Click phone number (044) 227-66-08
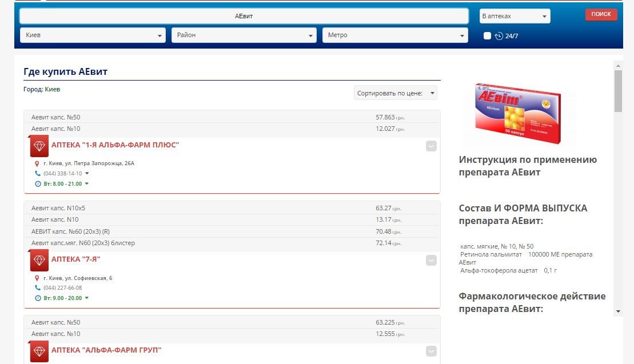The image size is (634, 364). [63, 287]
